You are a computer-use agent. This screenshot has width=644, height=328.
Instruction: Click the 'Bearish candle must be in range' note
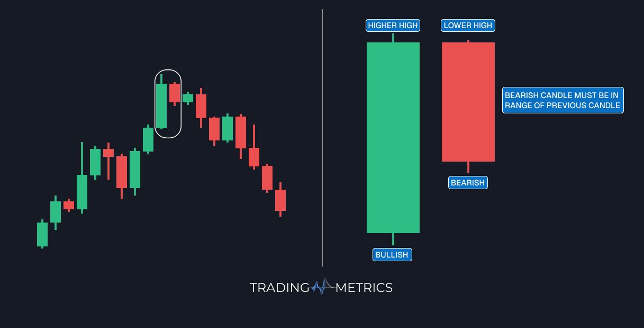point(563,100)
